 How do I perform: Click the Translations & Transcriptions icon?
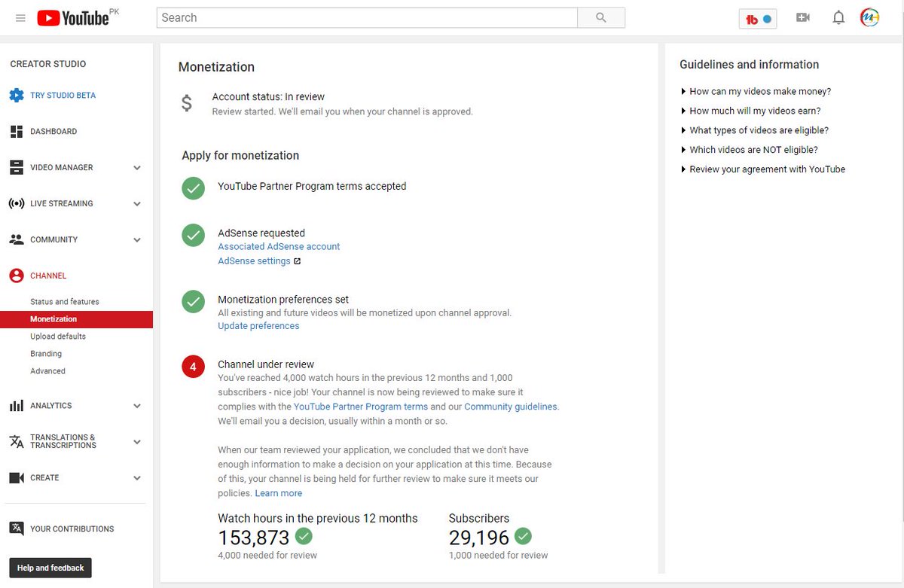pos(17,441)
